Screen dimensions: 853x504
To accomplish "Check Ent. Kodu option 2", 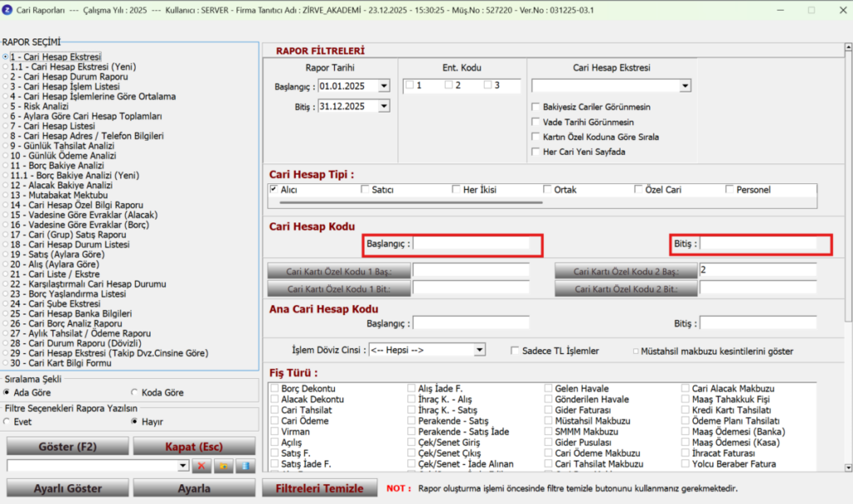I will [x=449, y=85].
